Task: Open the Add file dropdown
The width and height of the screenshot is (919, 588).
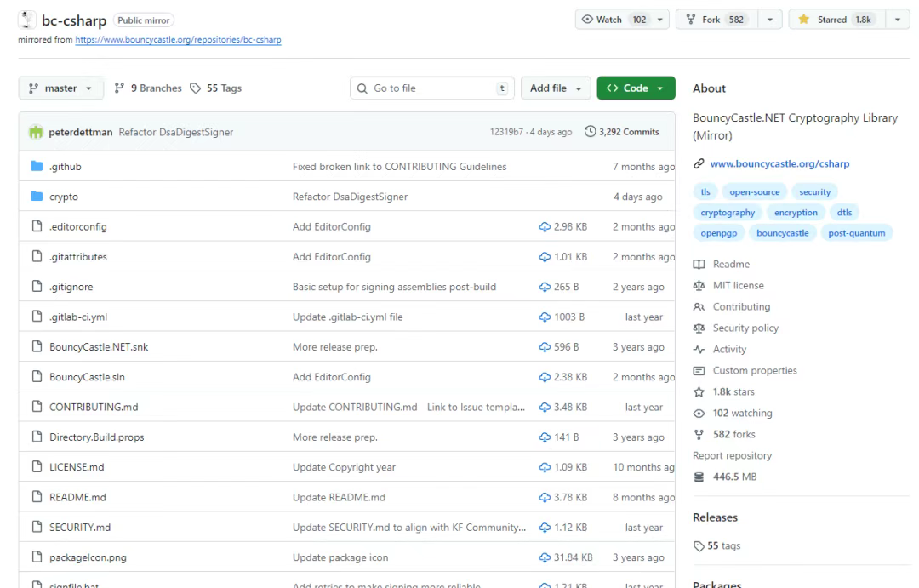Action: [556, 88]
